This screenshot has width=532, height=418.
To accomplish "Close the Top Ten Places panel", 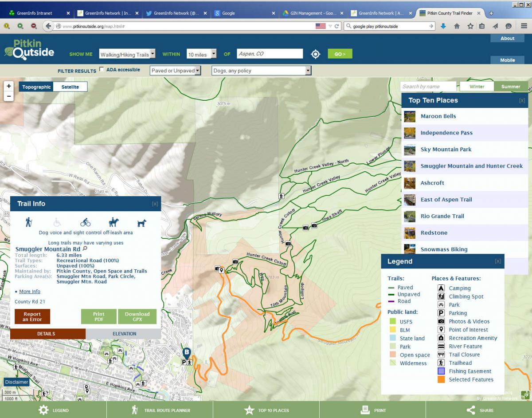I will [x=522, y=101].
